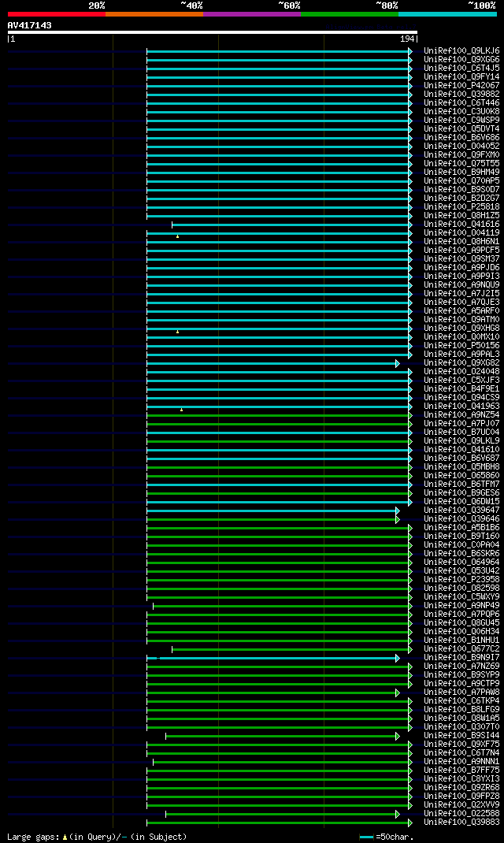Open hit UniRef100_A9NNN1
Image resolution: width=504 pixels, height=843 pixels.
(461, 761)
